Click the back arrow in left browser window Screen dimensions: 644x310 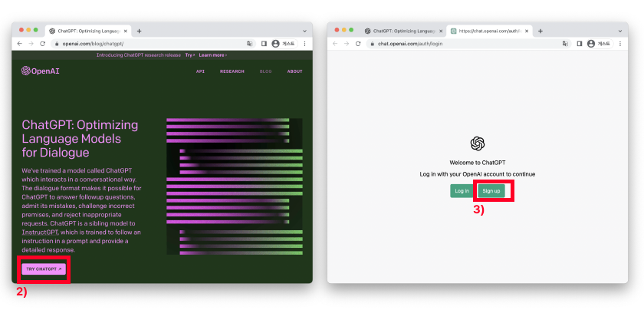pos(20,44)
